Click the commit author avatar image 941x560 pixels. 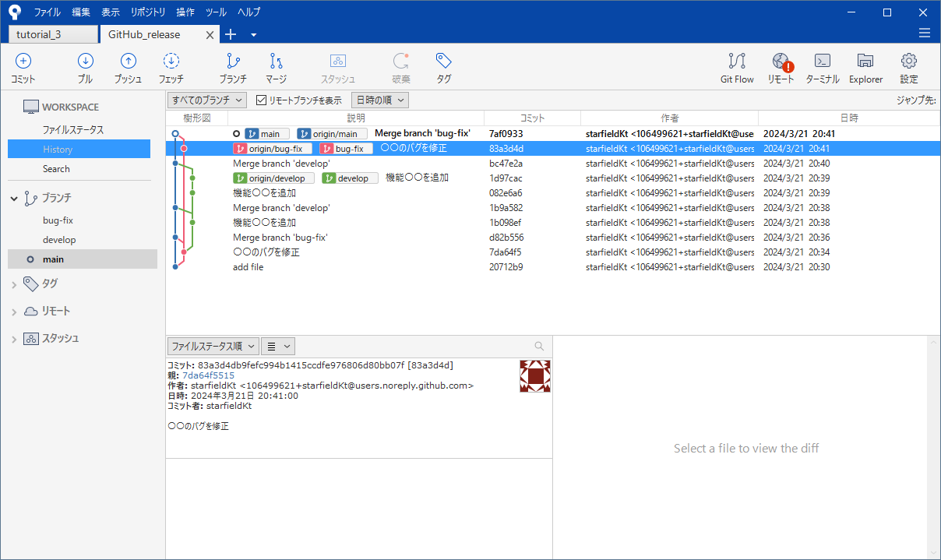tap(535, 376)
